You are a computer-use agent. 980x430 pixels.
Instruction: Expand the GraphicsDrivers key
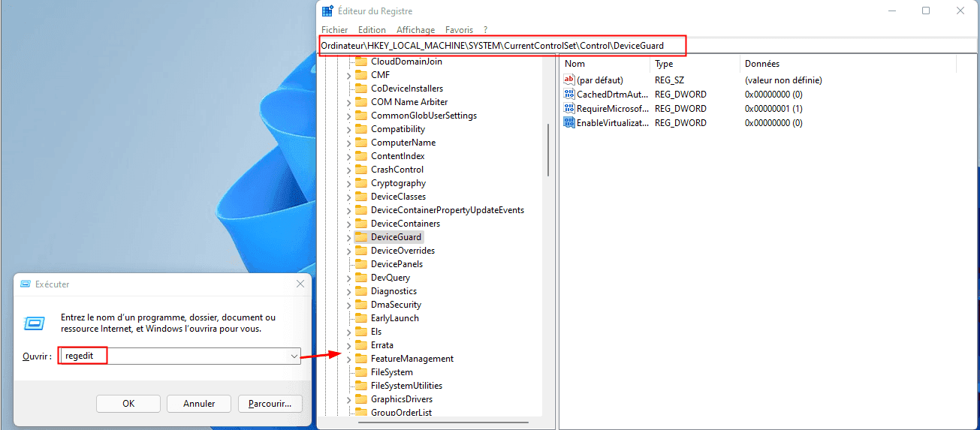(x=348, y=399)
